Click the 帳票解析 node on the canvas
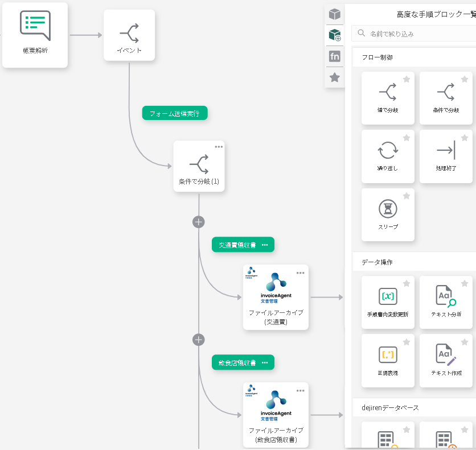The width and height of the screenshot is (476, 450). (35, 35)
